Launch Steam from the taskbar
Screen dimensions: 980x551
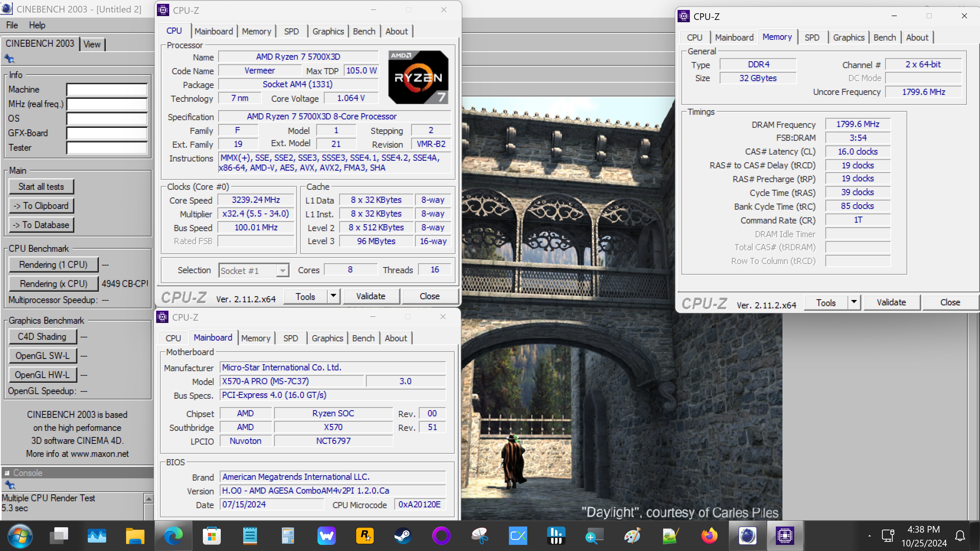[403, 536]
